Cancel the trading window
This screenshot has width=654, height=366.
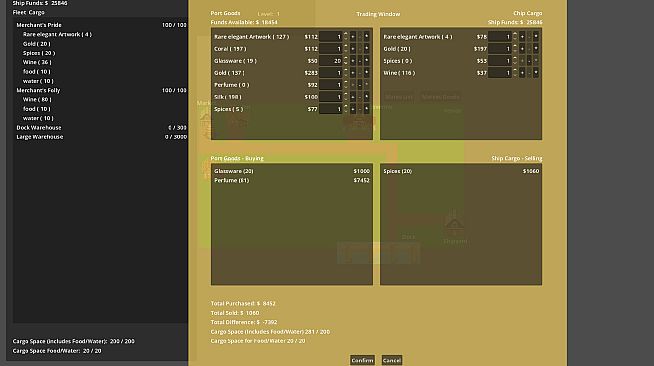click(392, 360)
